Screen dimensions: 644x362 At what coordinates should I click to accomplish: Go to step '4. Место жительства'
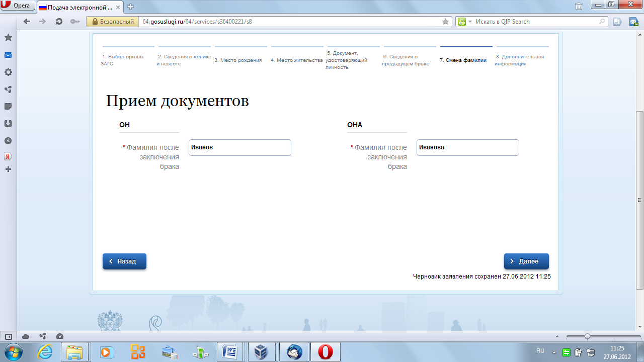coord(297,60)
